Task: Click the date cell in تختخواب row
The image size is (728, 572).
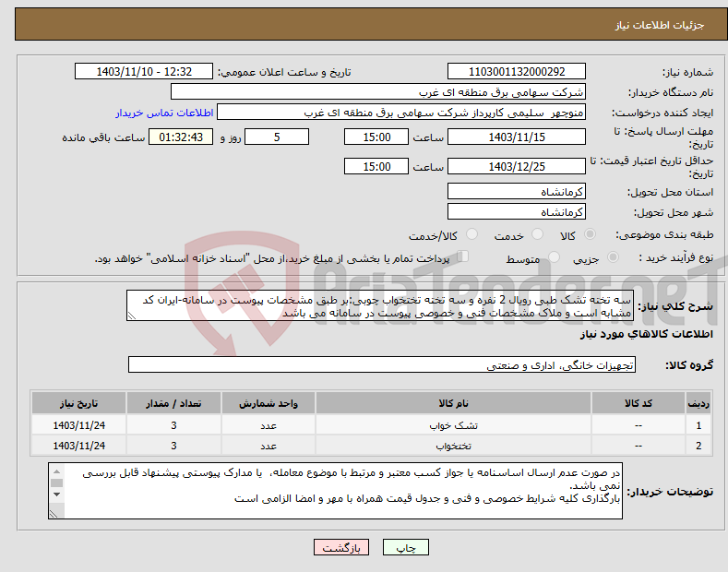Action: coord(79,446)
